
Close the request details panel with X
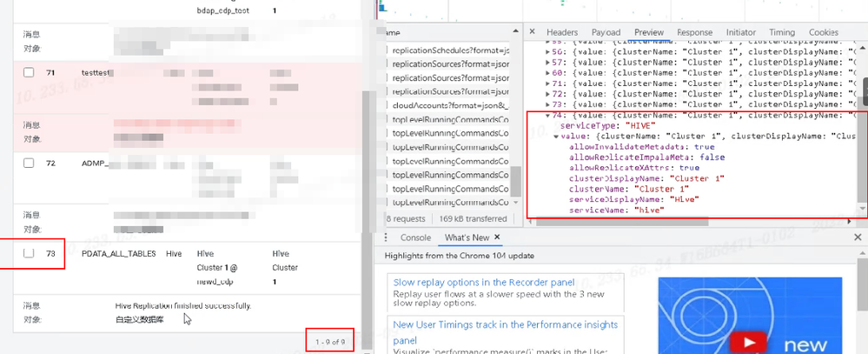pos(532,32)
